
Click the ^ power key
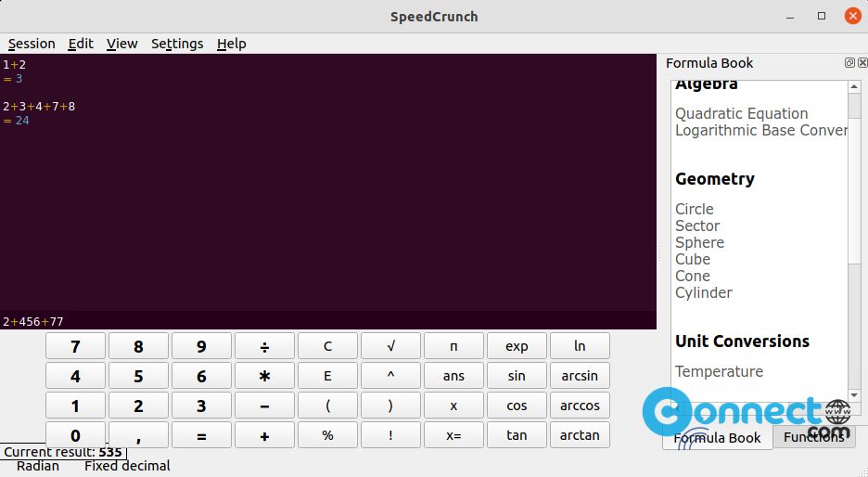point(390,376)
